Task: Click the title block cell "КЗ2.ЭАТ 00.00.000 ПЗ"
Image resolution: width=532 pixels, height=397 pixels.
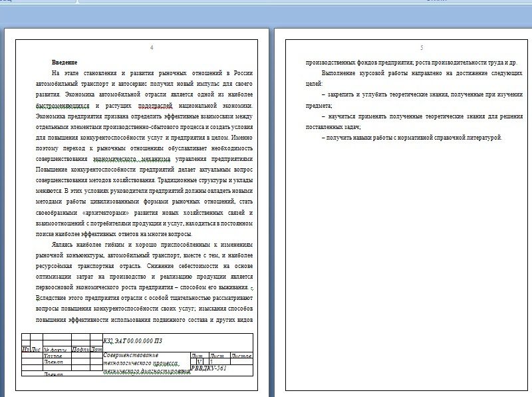Action: 133,341
